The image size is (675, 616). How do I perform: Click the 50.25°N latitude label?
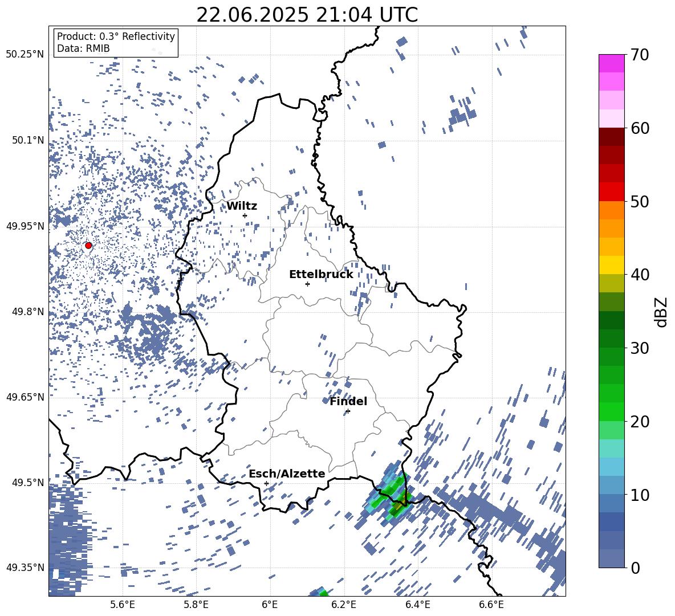pos(25,55)
